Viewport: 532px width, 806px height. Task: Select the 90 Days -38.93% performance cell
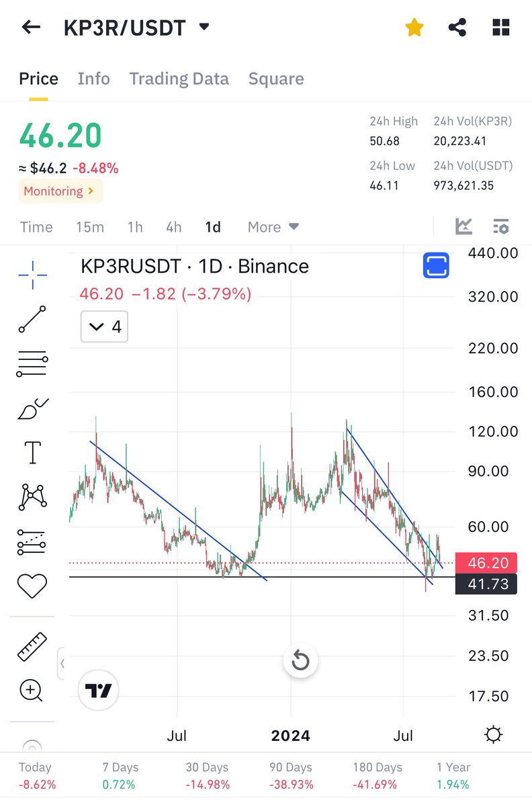pyautogui.click(x=292, y=776)
